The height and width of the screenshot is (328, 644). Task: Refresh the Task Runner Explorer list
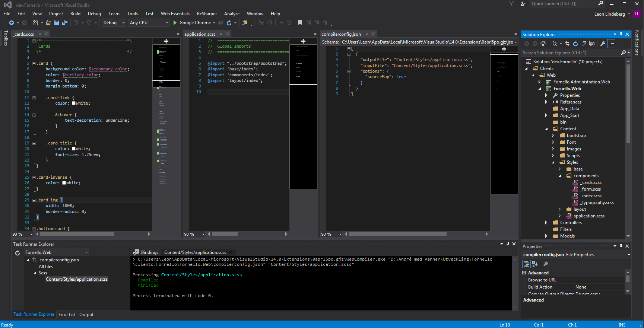click(x=18, y=253)
